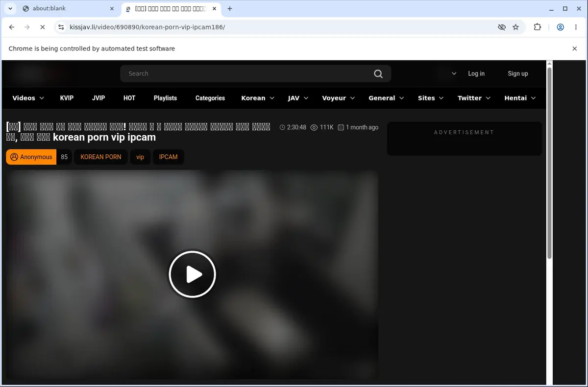The width and height of the screenshot is (588, 387).
Task: Click the IPCAM tag
Action: tap(168, 157)
